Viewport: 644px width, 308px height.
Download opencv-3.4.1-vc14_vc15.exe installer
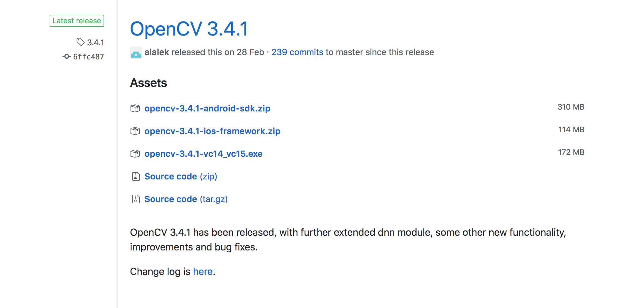click(x=203, y=154)
